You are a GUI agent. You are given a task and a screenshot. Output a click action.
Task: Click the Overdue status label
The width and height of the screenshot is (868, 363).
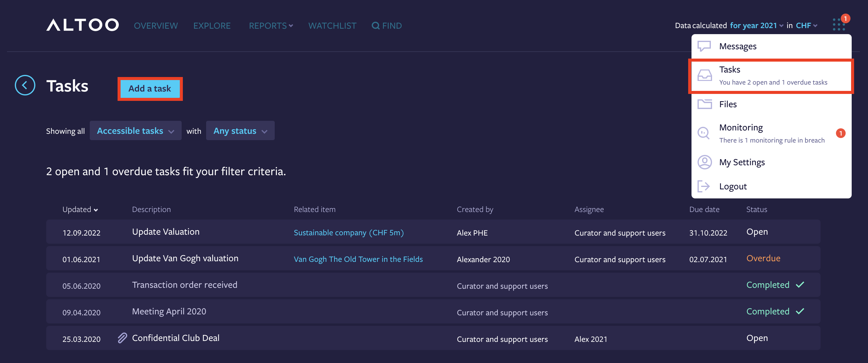(763, 258)
